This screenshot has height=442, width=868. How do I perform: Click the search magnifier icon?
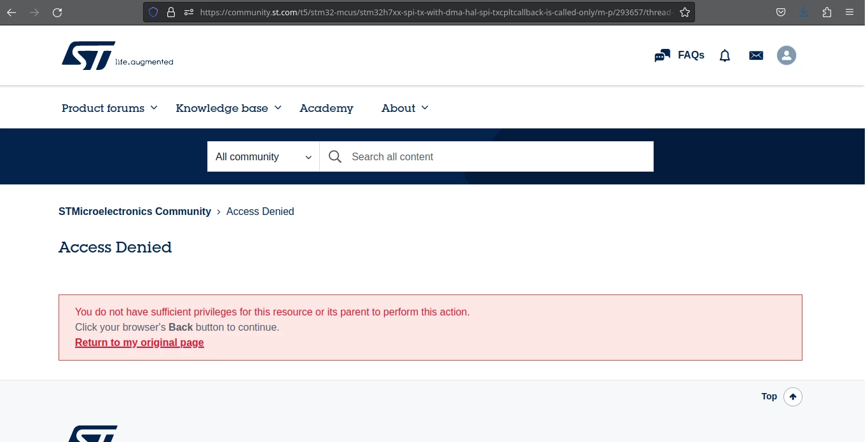pos(335,156)
